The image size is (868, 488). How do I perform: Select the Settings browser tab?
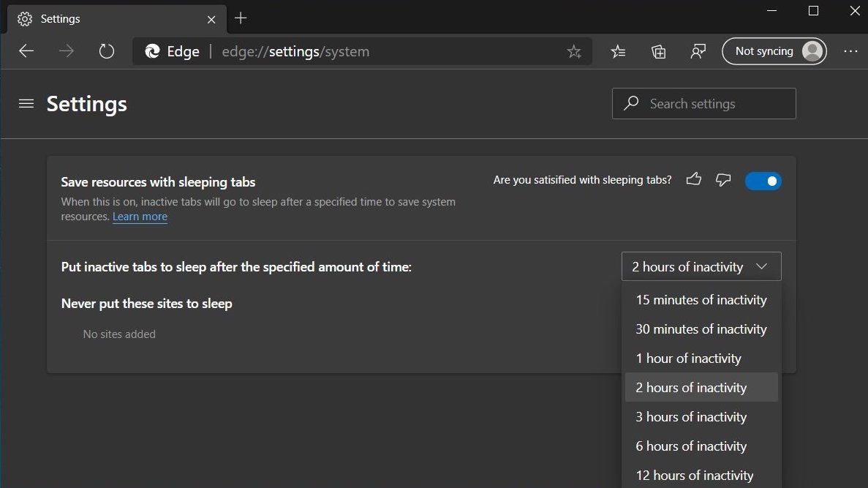[x=117, y=19]
